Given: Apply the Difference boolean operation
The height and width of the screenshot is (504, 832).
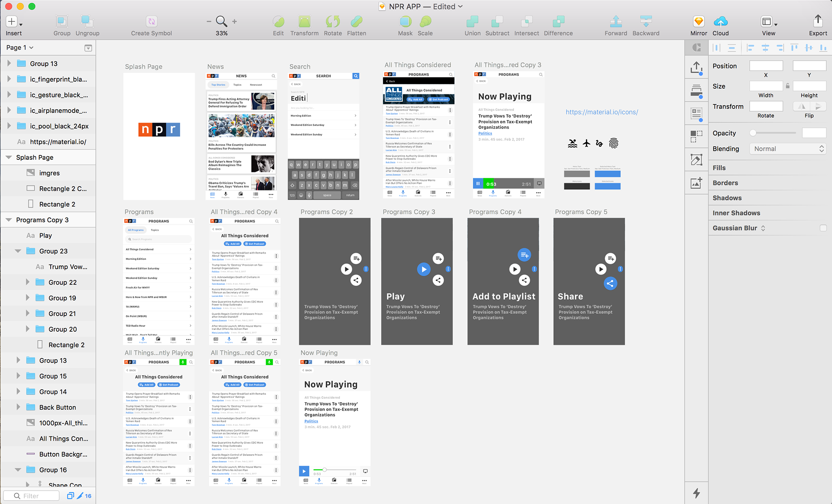Looking at the screenshot, I should pos(558,22).
